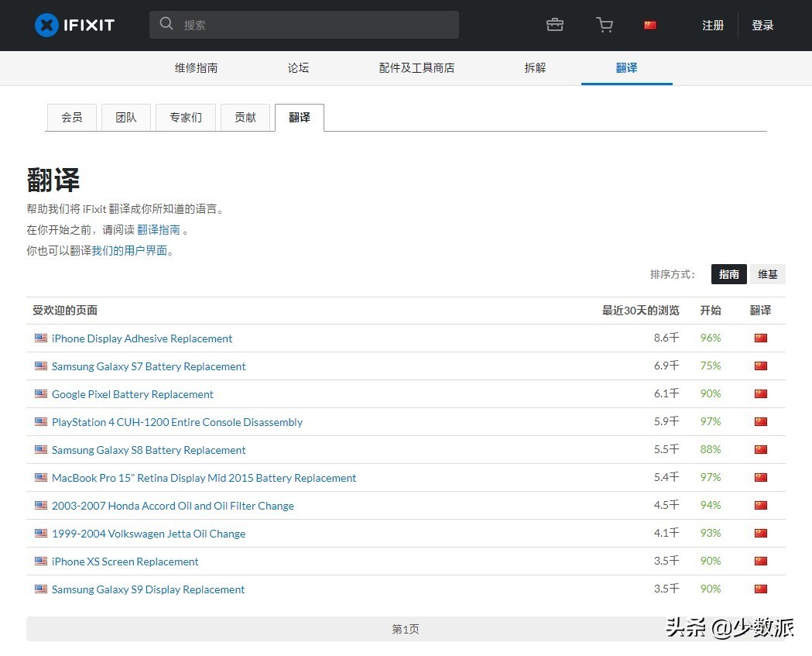Open the 拆解 section in the navigation

click(x=534, y=68)
